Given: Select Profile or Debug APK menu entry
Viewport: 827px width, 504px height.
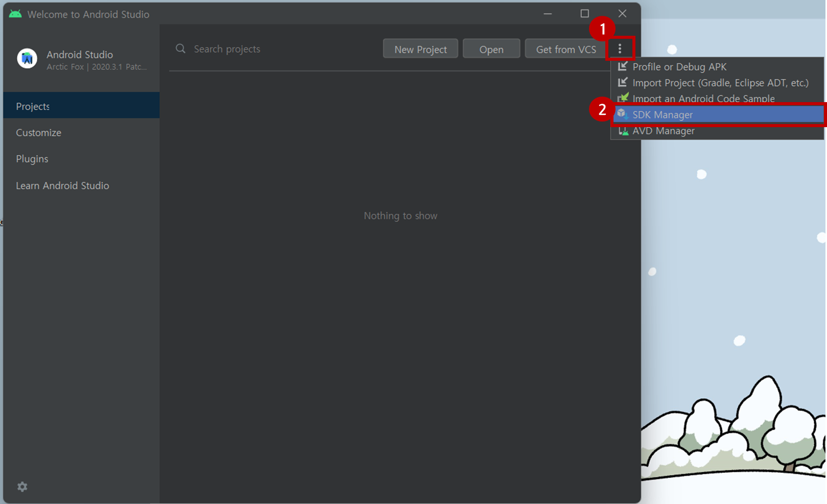Looking at the screenshot, I should (717, 66).
